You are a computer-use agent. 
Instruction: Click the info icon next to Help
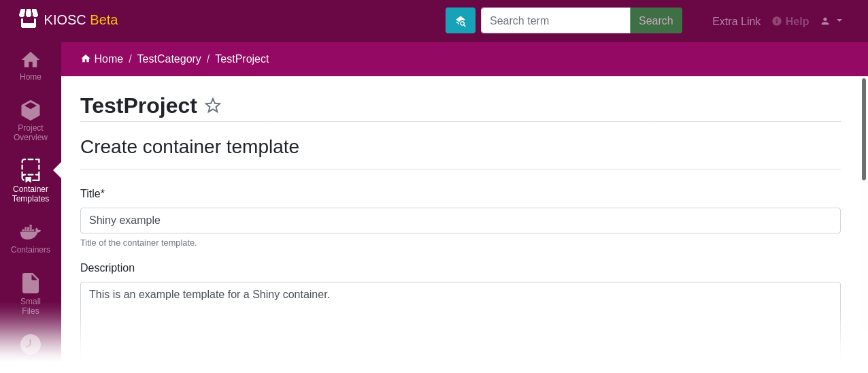(x=777, y=21)
